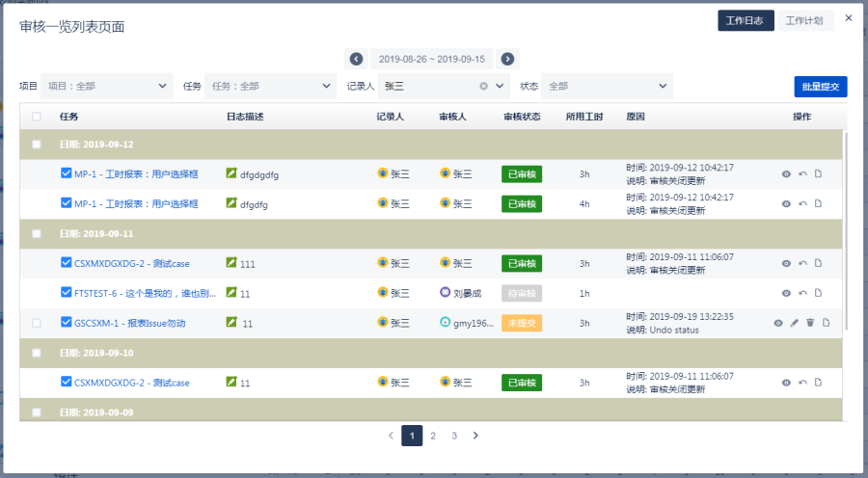Click the edit pencil icon for GSCSXM-1 row
The image size is (868, 478).
[795, 323]
